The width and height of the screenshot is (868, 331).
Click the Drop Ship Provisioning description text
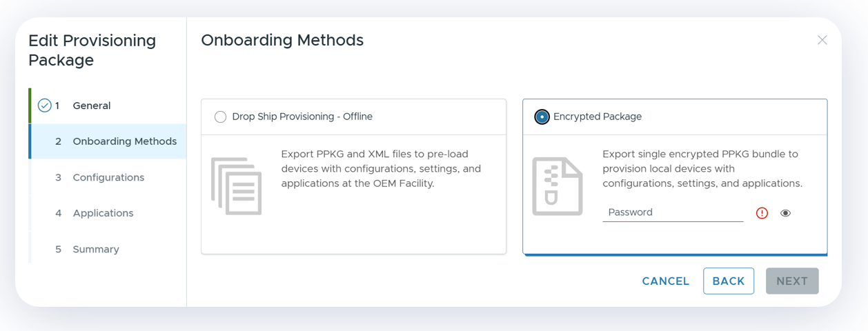[381, 168]
